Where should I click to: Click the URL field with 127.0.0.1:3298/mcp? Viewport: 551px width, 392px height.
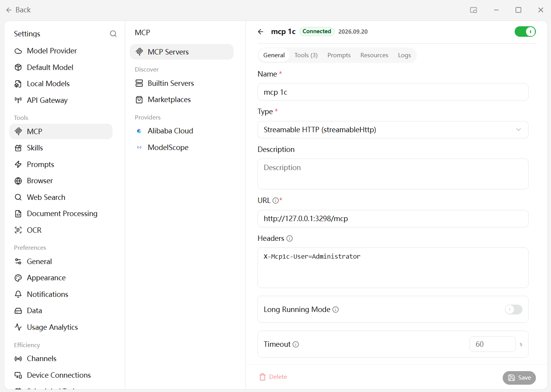[393, 219]
